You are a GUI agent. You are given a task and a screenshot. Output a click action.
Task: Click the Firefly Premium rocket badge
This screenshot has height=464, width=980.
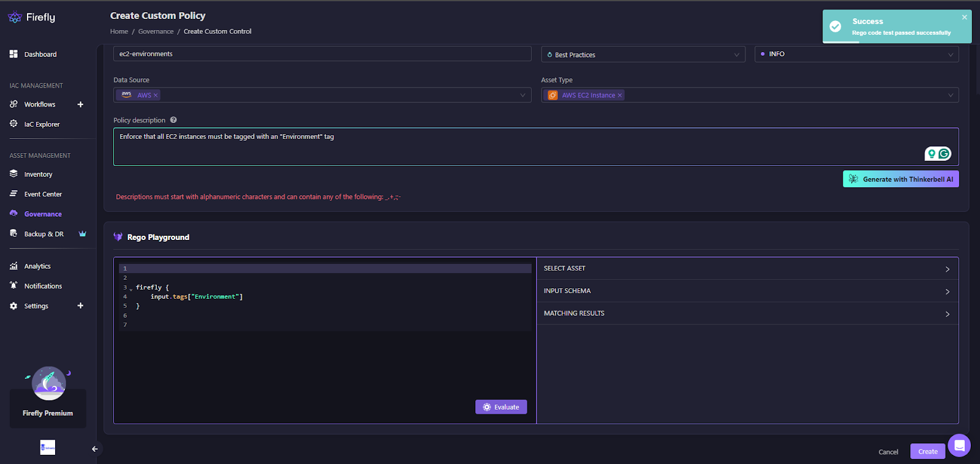tap(48, 383)
